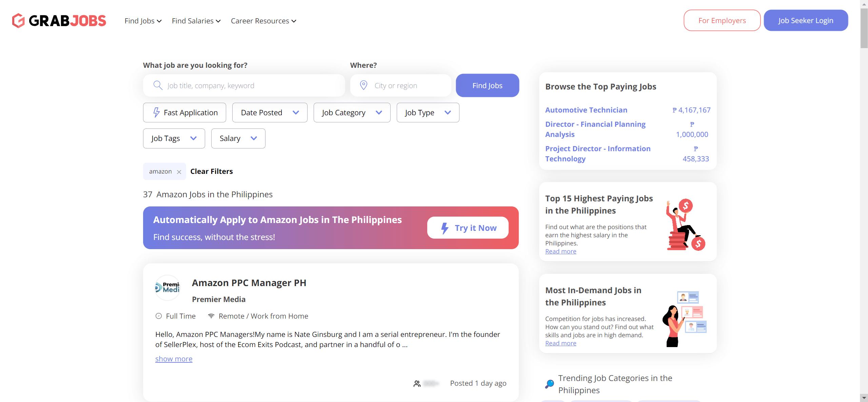Click the Remote / Work from Home label
The image size is (868, 402).
(x=263, y=316)
